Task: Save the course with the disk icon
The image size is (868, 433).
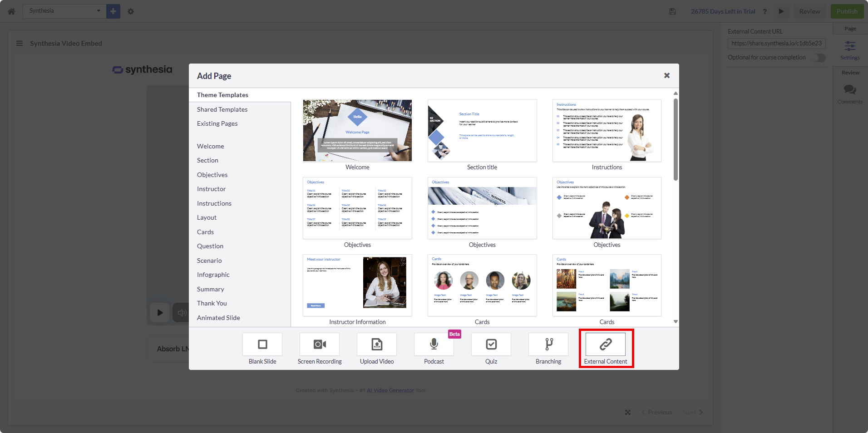Action: pos(673,11)
